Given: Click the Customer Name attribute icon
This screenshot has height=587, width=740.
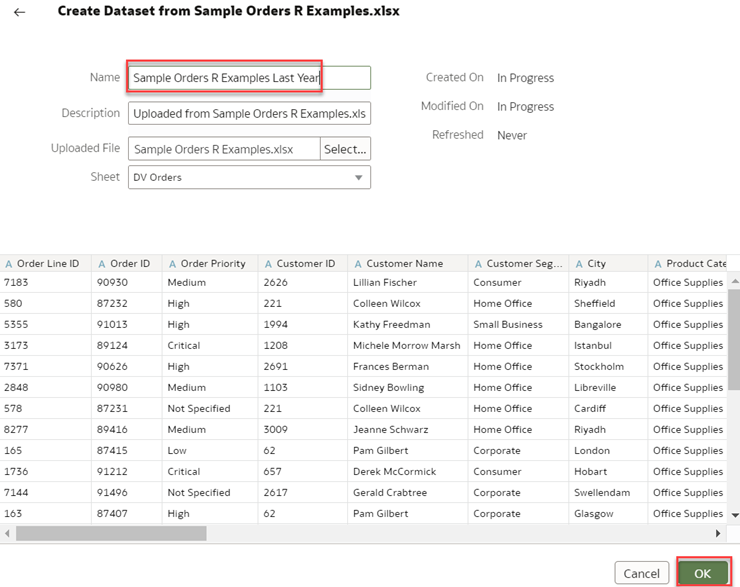Looking at the screenshot, I should point(358,264).
